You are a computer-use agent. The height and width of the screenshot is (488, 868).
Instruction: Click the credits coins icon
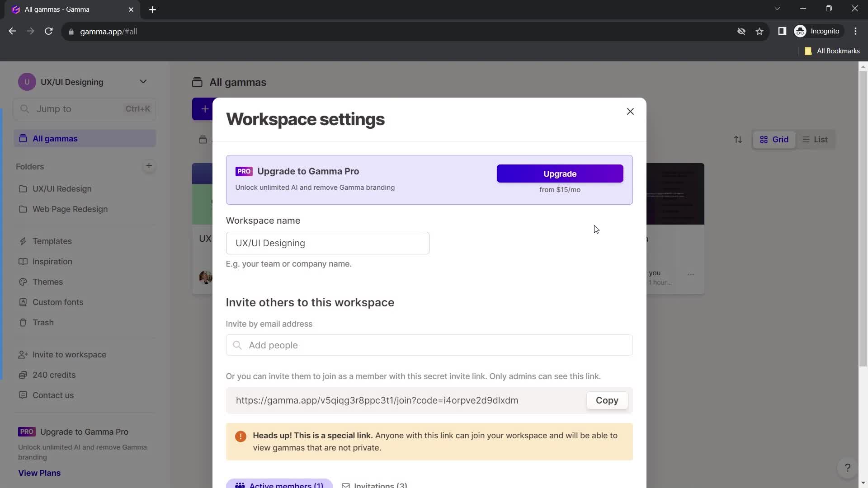coord(23,375)
